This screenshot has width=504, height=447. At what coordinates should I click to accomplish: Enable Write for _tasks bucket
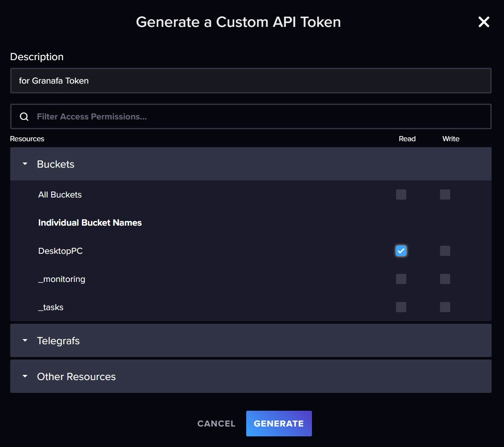point(445,307)
